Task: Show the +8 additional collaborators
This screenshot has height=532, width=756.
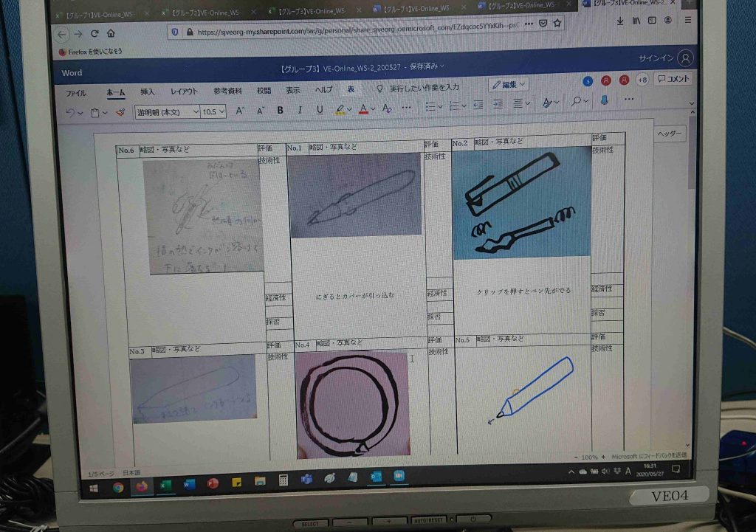Action: [x=642, y=80]
